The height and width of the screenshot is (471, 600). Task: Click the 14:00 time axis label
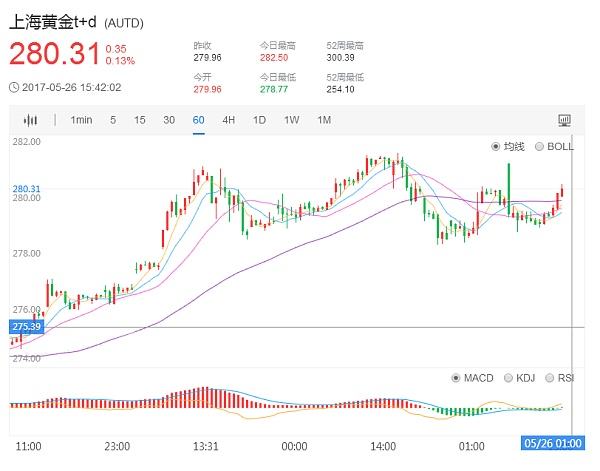coord(383,447)
